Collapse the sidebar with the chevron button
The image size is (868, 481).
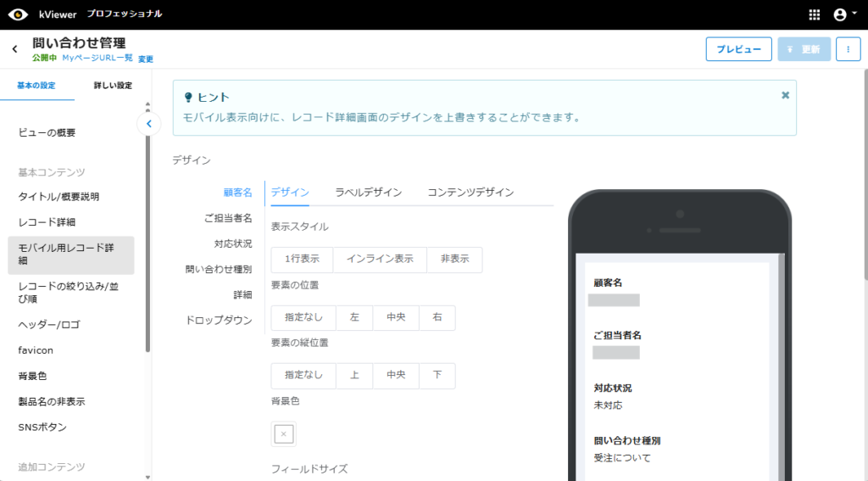[x=149, y=124]
